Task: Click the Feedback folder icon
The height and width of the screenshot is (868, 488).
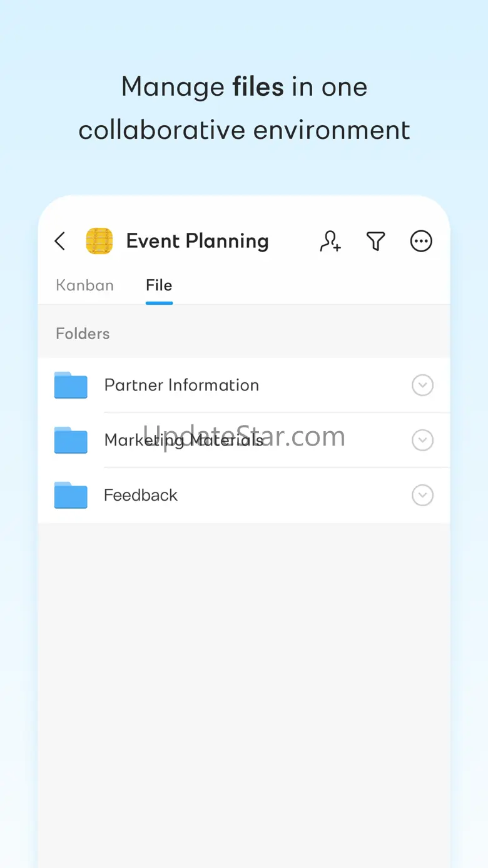Action: [71, 495]
